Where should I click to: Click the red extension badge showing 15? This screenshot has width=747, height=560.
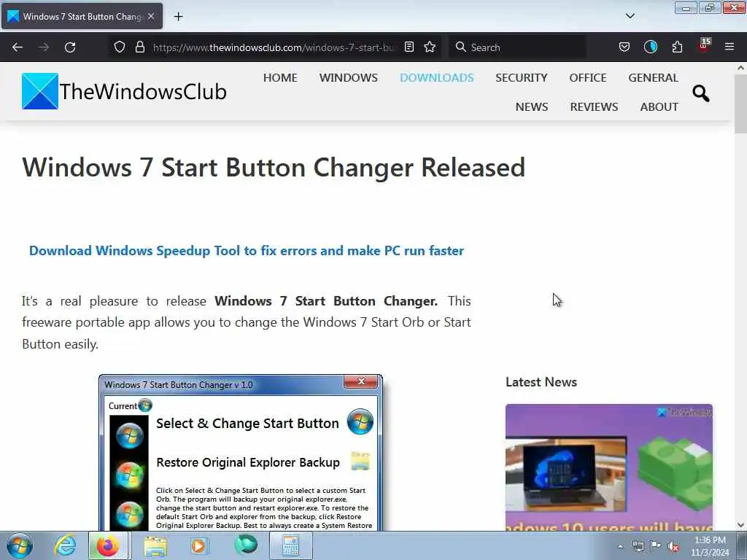click(x=704, y=46)
